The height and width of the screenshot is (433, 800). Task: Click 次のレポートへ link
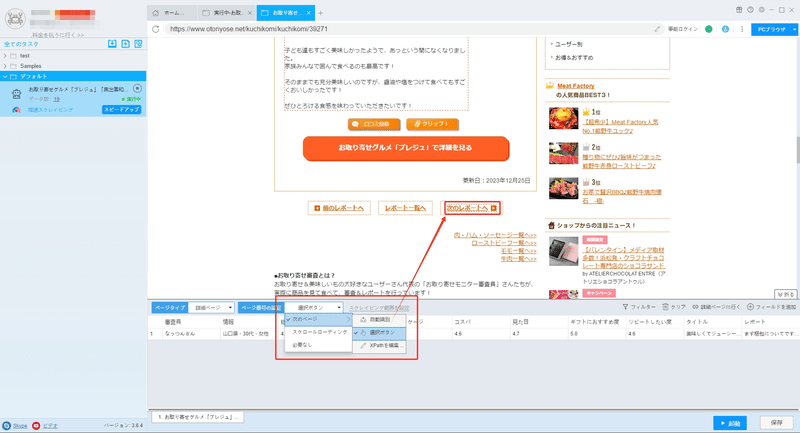471,208
